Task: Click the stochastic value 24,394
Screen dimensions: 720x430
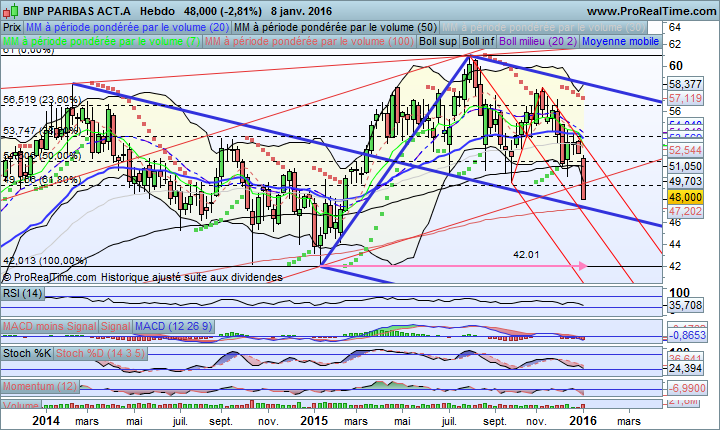Action: [x=685, y=368]
